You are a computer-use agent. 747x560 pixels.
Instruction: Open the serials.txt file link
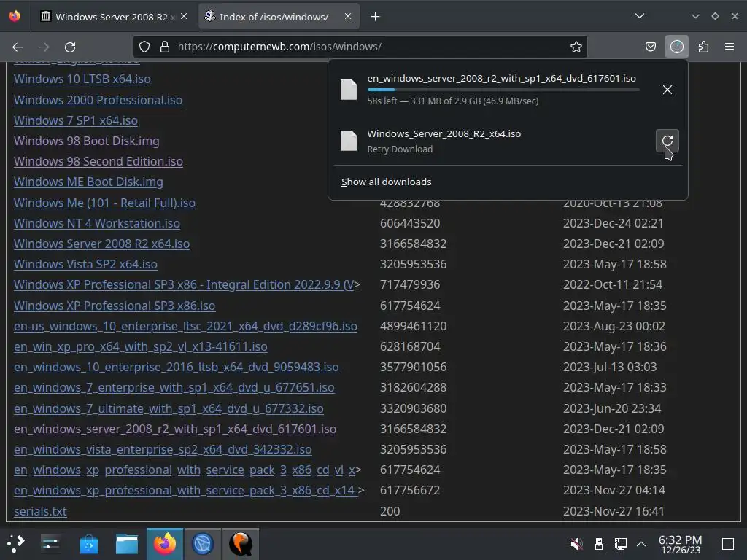click(x=40, y=511)
